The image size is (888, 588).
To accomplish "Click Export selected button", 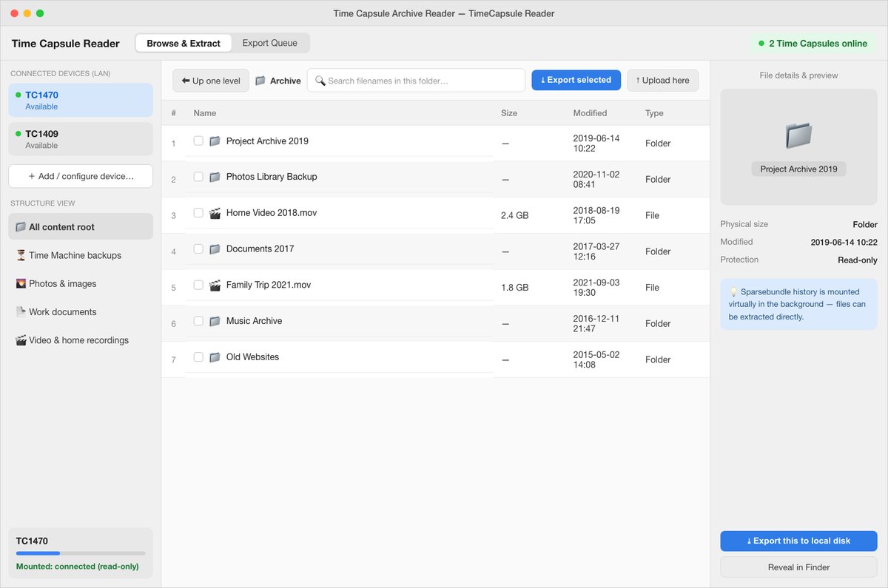I will [x=576, y=80].
